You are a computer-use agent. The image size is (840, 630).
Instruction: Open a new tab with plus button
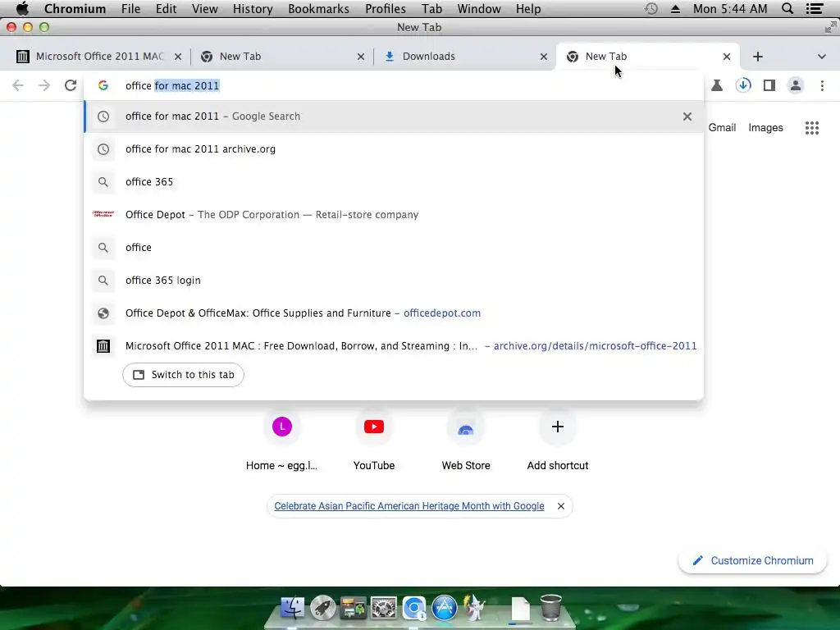pos(757,57)
